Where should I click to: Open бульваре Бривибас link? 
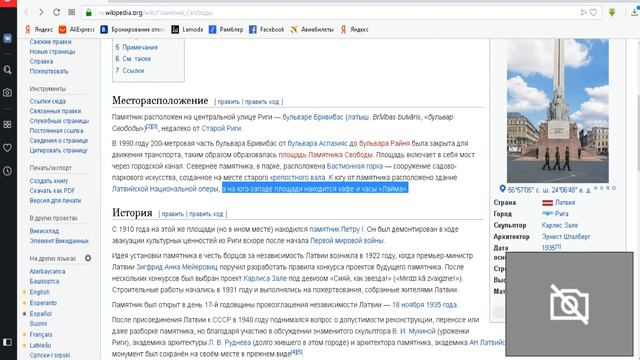[x=313, y=117]
